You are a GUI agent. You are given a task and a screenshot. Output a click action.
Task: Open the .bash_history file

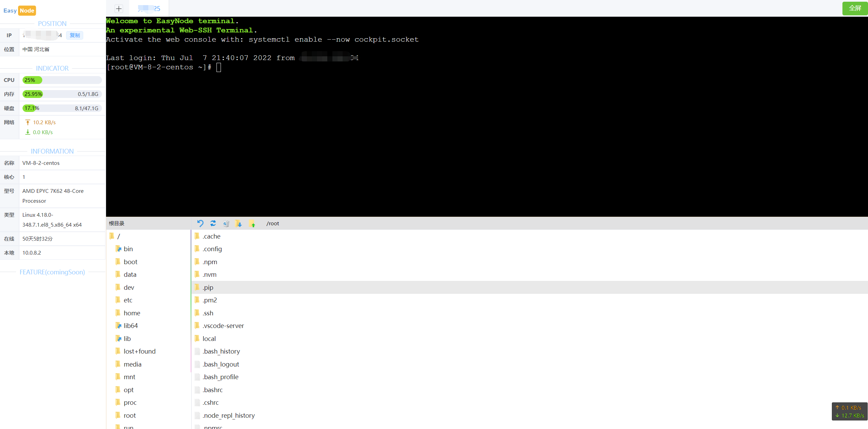[221, 351]
